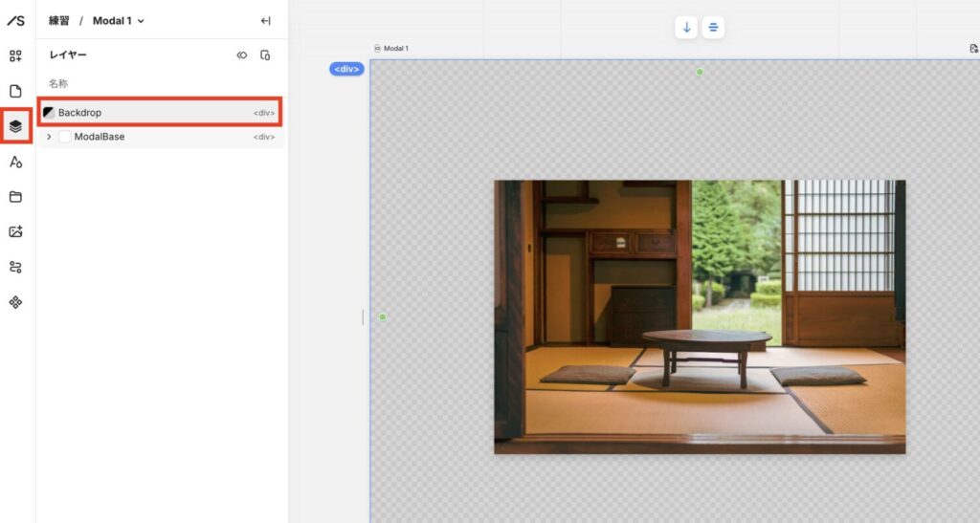Expand the ModalBase layer

coord(49,137)
